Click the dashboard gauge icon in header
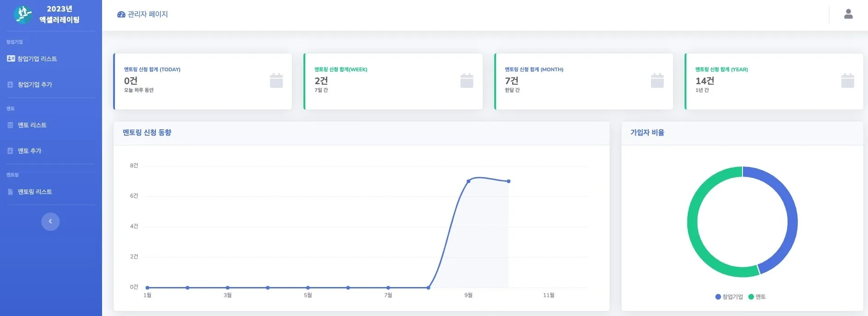868x316 pixels. pyautogui.click(x=121, y=15)
